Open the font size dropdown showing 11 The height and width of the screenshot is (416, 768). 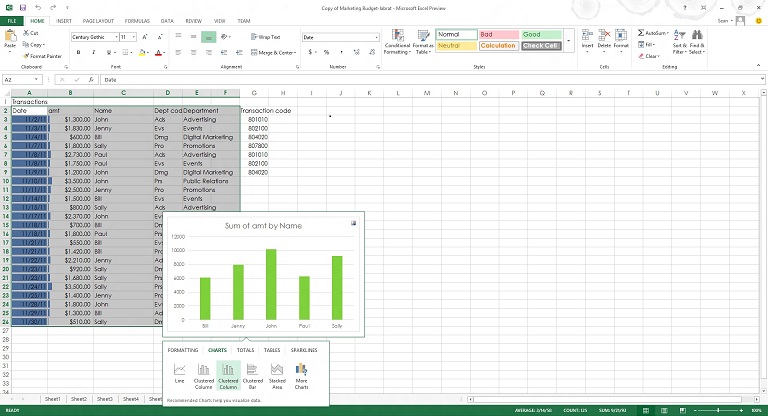[134, 37]
